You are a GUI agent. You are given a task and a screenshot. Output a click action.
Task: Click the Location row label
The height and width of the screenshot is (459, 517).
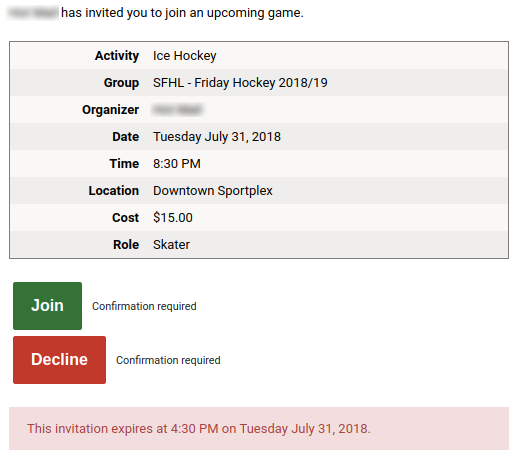tap(114, 191)
